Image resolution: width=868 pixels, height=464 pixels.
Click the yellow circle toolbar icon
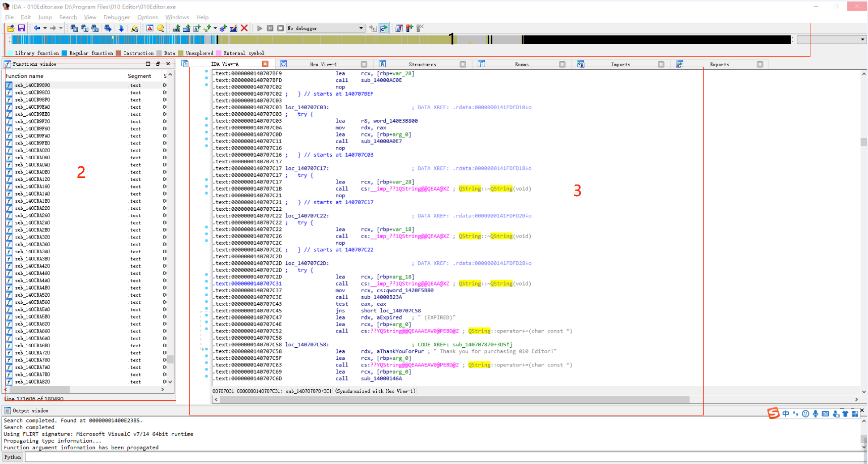point(161,28)
